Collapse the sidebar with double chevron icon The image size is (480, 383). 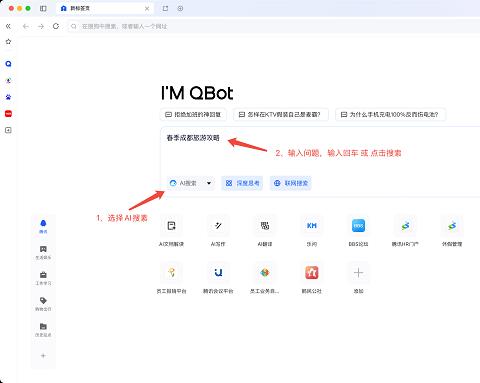point(8,26)
